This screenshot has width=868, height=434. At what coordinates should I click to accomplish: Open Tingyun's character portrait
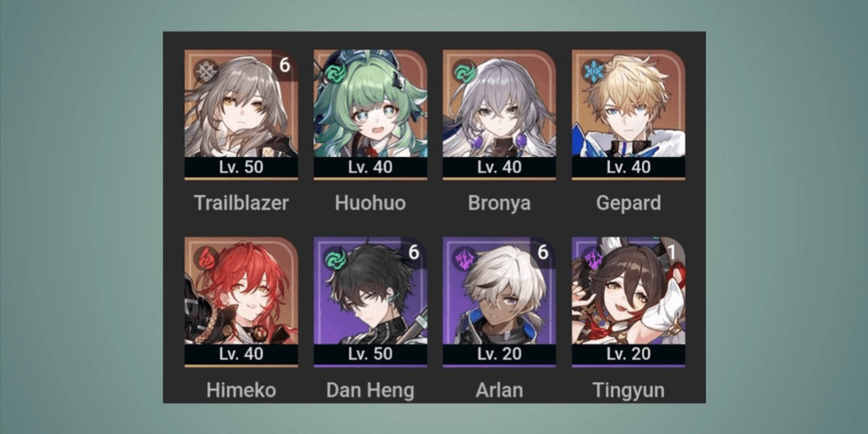pos(629,302)
